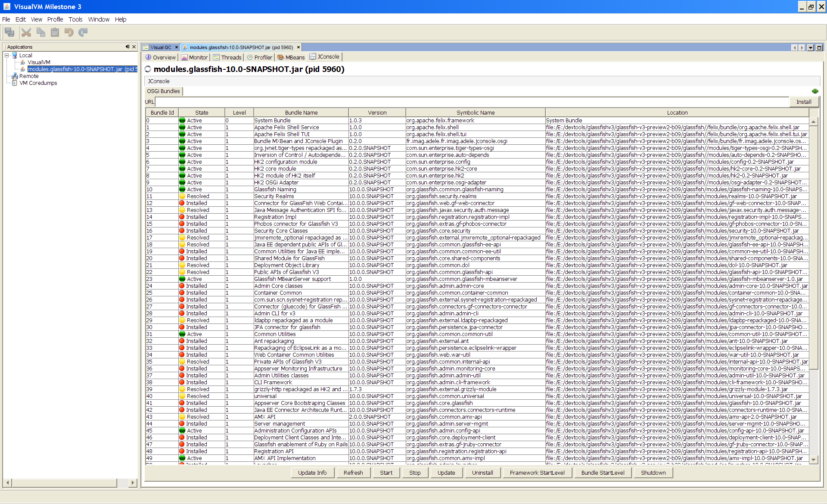The height and width of the screenshot is (504, 827).
Task: Click the bundle table vertical scrollbar thumb
Action: point(814,248)
